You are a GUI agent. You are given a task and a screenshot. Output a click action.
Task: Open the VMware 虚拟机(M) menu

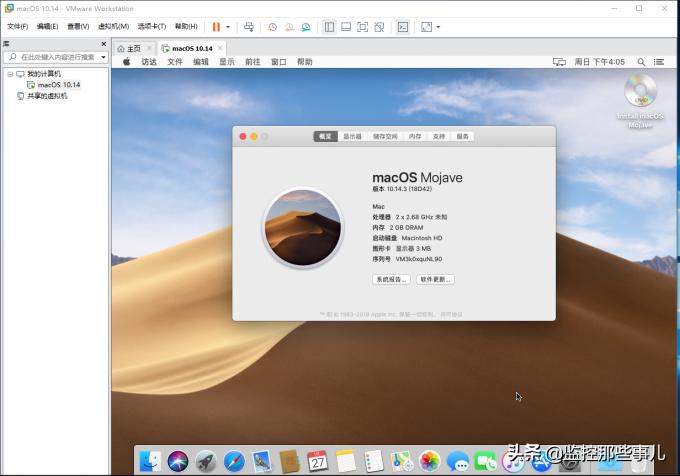click(113, 26)
